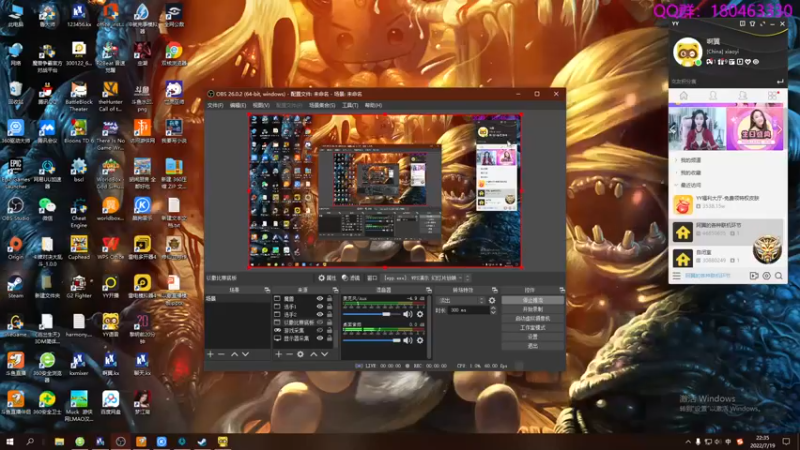Open Origin desktop shortcut
The height and width of the screenshot is (450, 800).
[15, 248]
